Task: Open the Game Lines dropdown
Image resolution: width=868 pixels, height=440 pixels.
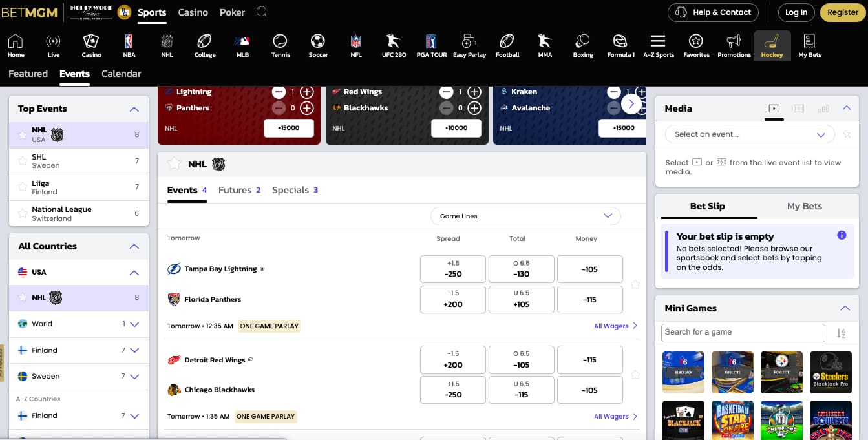Action: [x=525, y=216]
